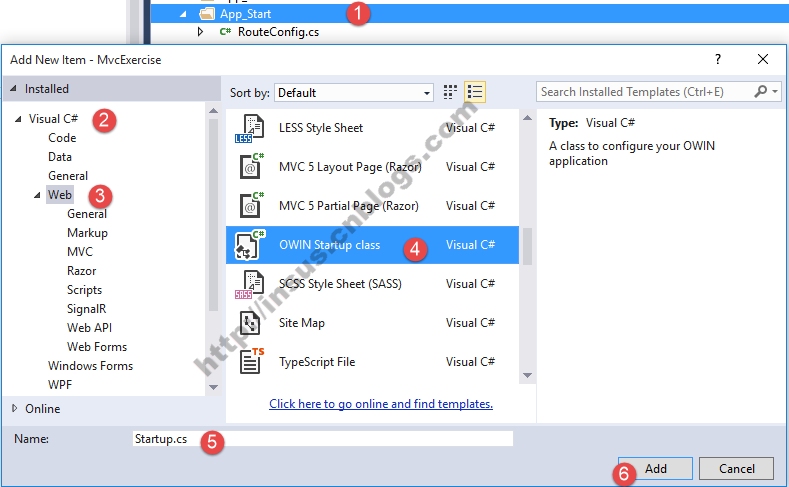The height and width of the screenshot is (487, 789).
Task: Select the SignalR category
Action: pyautogui.click(x=86, y=309)
